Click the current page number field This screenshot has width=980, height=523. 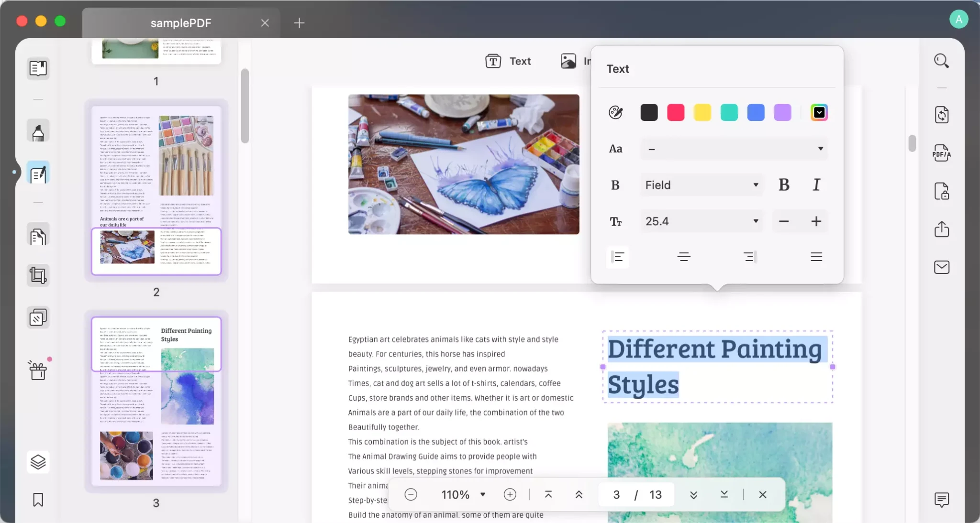(x=616, y=494)
